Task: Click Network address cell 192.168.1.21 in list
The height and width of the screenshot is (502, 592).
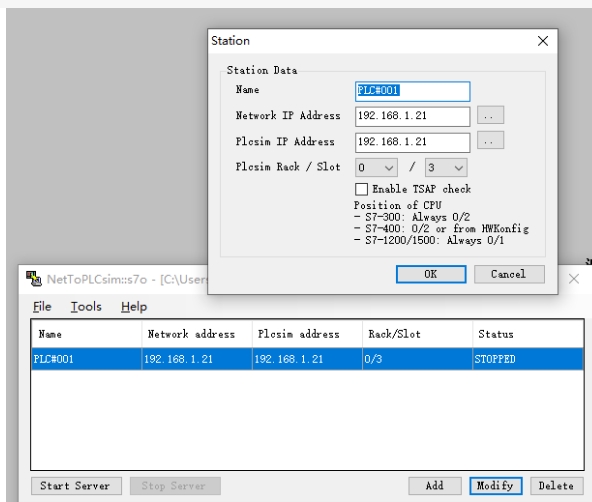Action: [197, 359]
